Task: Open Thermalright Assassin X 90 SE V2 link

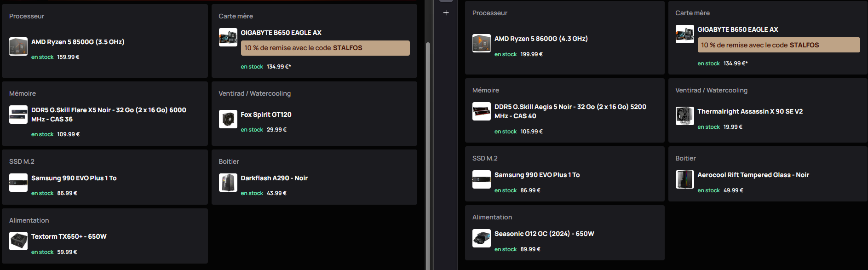Action: [750, 111]
